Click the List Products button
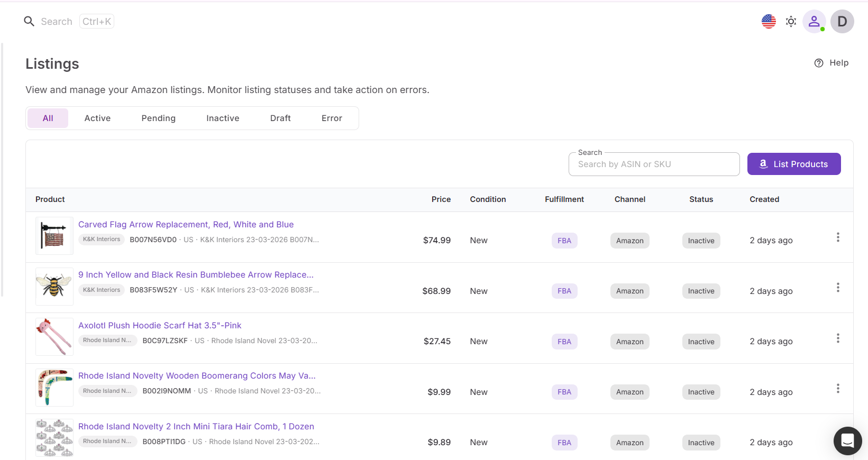The image size is (868, 460). pyautogui.click(x=793, y=164)
